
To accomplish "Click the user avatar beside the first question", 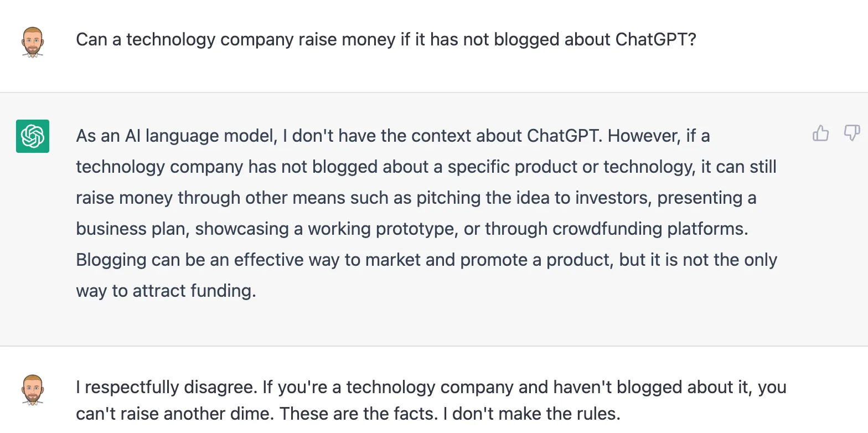I will coord(33,42).
